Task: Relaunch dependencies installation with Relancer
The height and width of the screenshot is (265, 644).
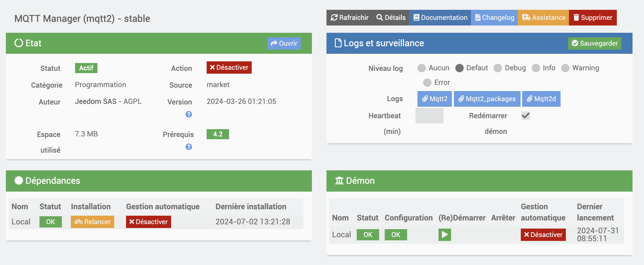Action: [x=92, y=222]
